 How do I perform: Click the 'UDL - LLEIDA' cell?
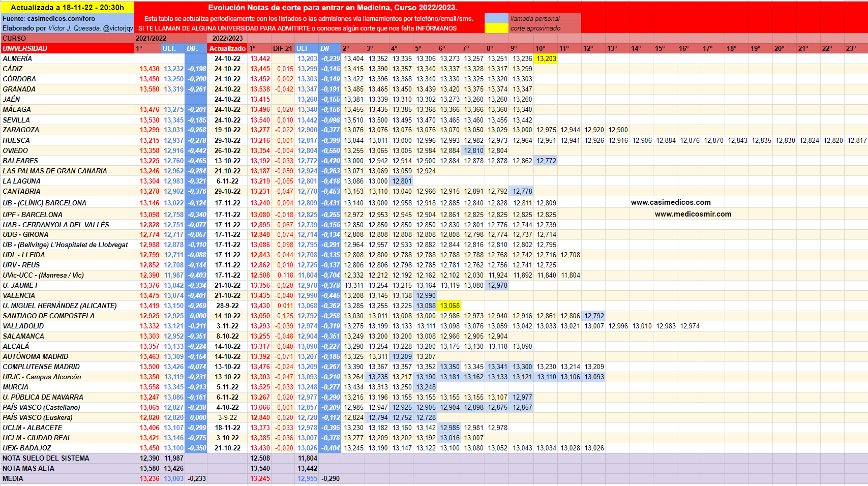(x=67, y=255)
